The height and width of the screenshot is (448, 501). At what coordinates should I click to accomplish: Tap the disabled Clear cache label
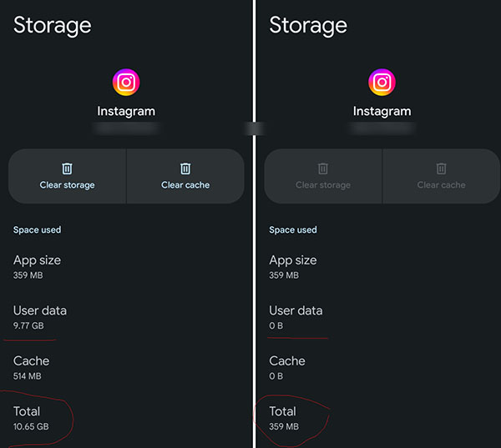tap(441, 185)
